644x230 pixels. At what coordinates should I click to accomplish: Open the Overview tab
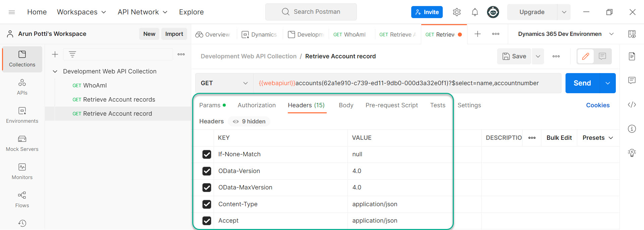pyautogui.click(x=213, y=35)
